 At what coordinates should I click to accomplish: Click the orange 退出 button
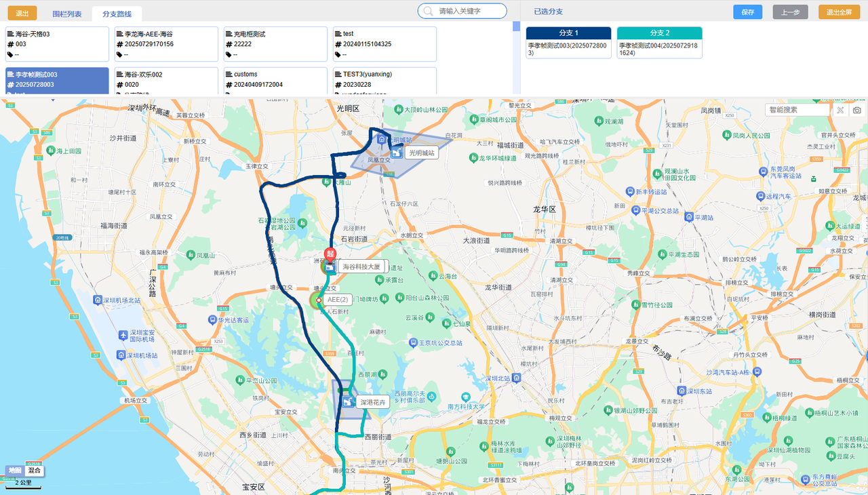(22, 14)
